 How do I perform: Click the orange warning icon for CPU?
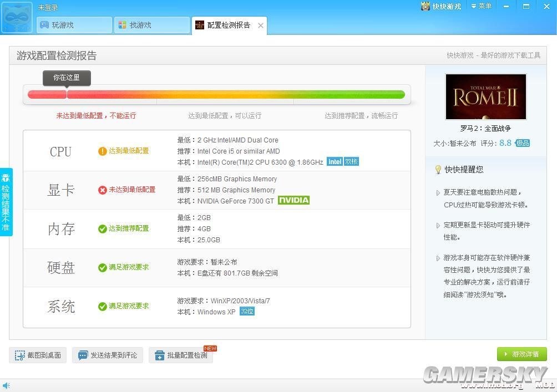103,151
